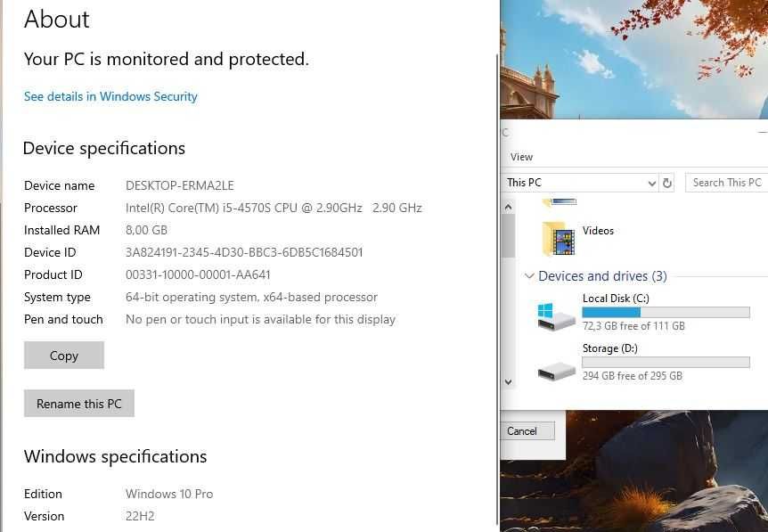The image size is (768, 532).
Task: Click the System type label
Action: pos(57,297)
